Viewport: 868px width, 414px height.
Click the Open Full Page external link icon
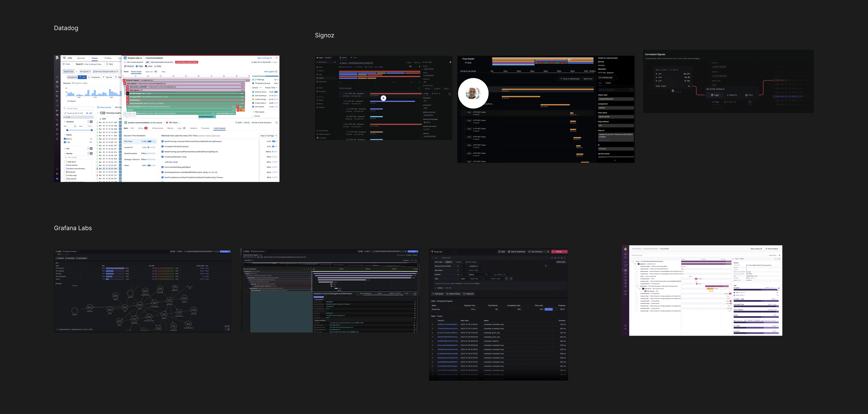271,58
